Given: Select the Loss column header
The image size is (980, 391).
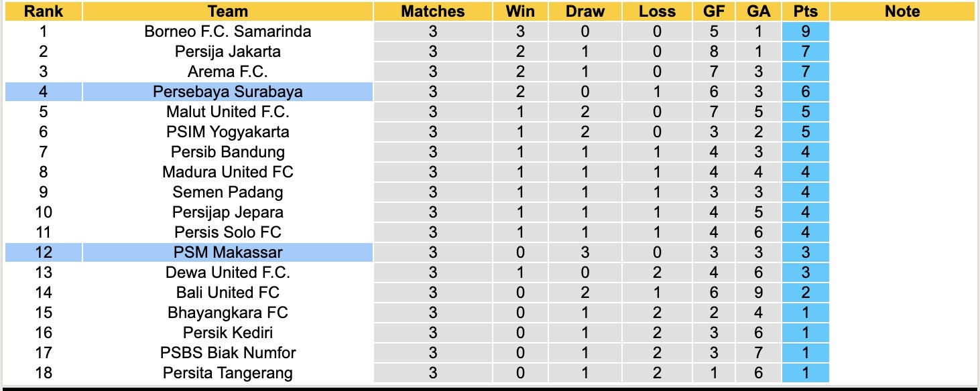Looking at the screenshot, I should coord(656,11).
